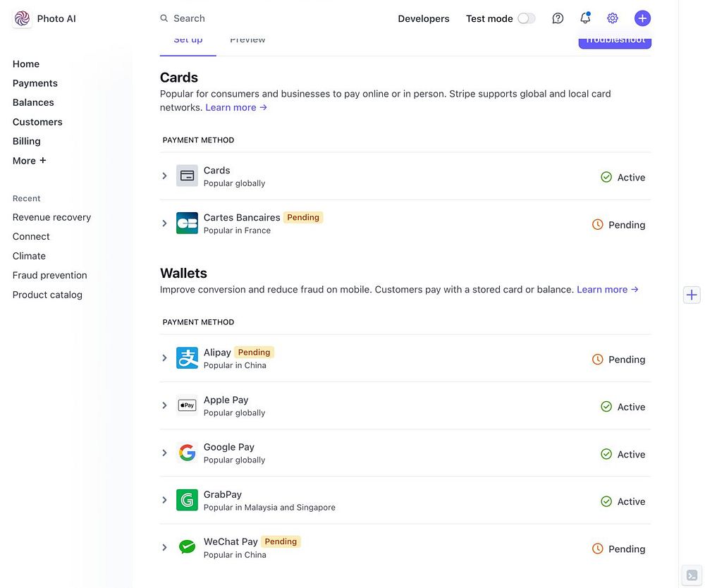This screenshot has height=588, width=705.
Task: Click the Pending badge next to WeChat Pay
Action: coord(281,541)
